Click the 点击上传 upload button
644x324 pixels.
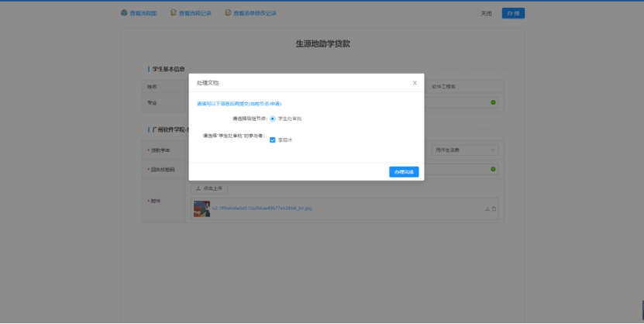click(x=209, y=188)
